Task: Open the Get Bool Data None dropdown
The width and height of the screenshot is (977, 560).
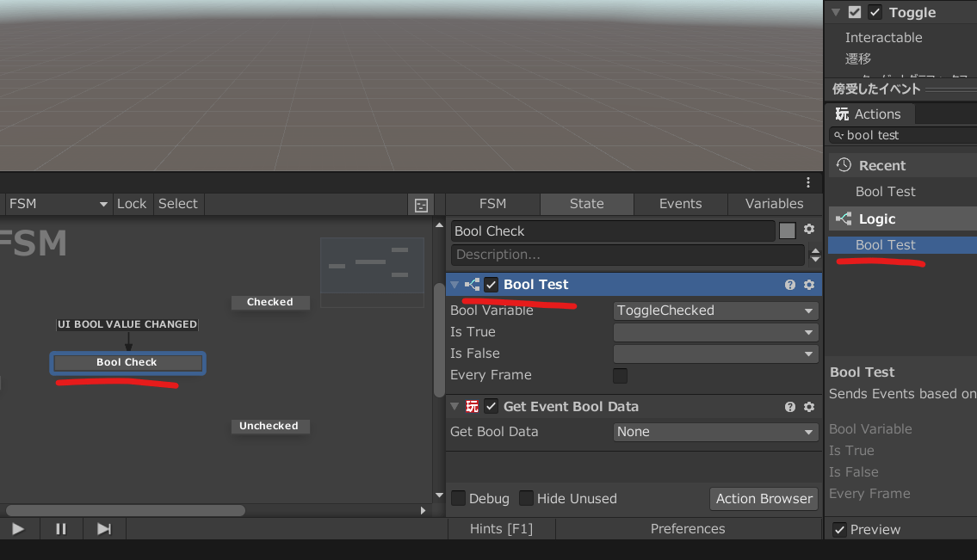Action: pos(715,432)
